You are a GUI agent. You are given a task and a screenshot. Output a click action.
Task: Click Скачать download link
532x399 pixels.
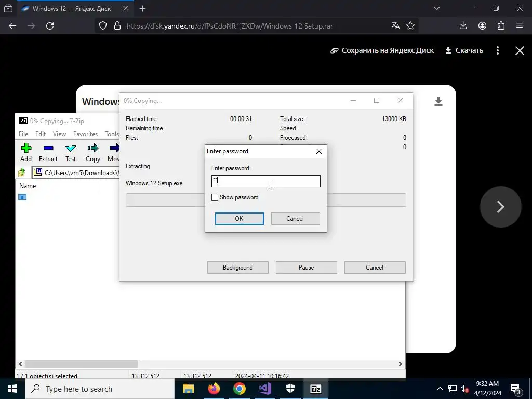(x=464, y=50)
